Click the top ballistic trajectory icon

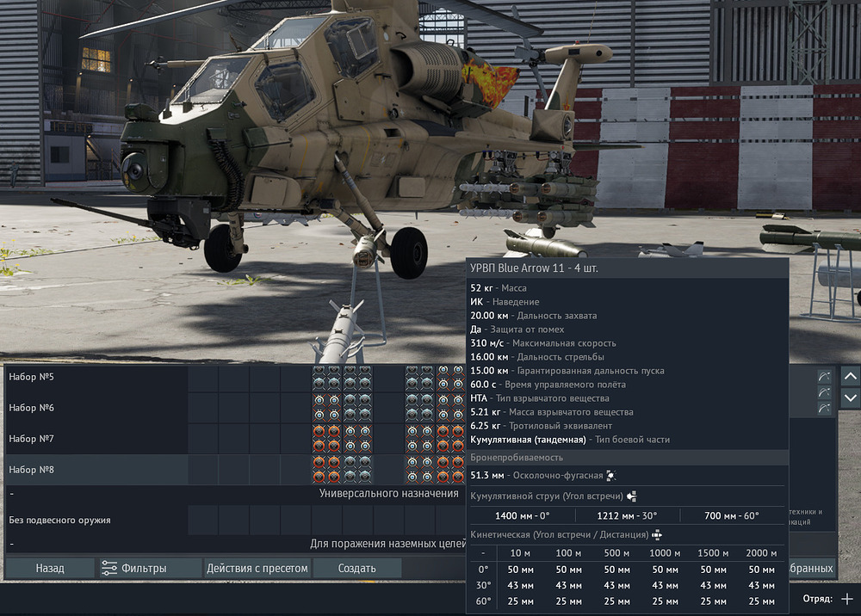point(824,377)
